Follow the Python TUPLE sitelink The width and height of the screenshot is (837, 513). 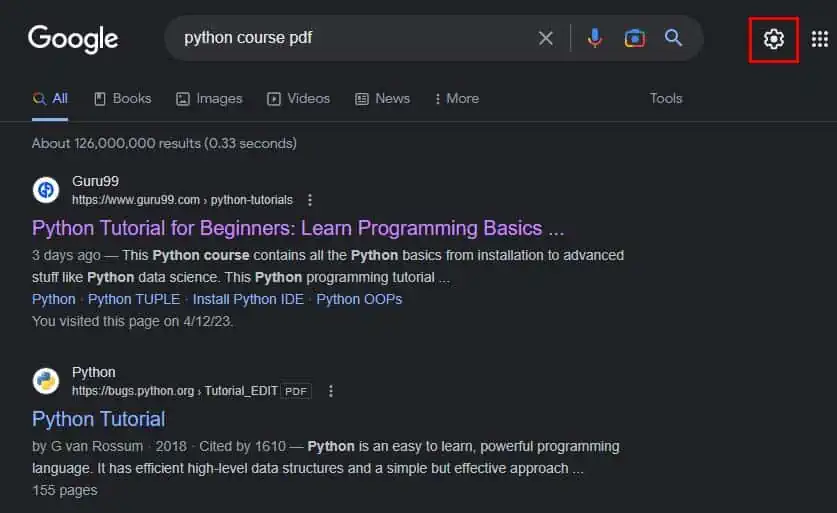click(134, 299)
